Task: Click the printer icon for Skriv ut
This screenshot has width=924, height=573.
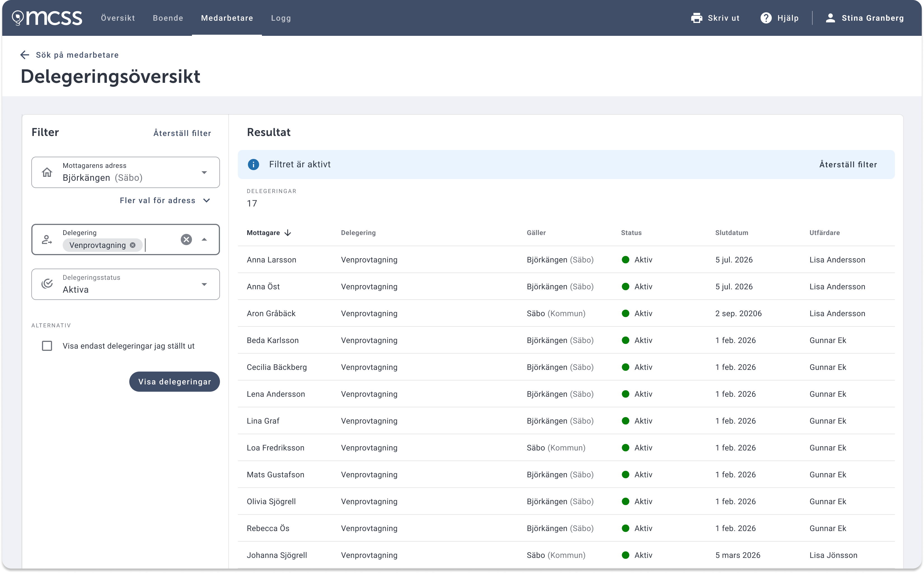Action: 696,18
